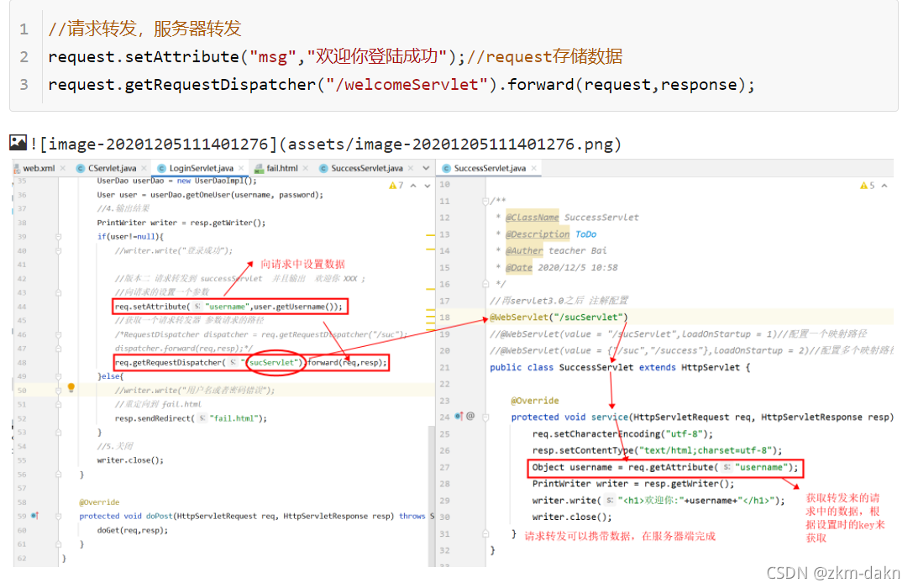Go to previous highlighted problem in left editor
Screen dimensions: 913x588
tap(413, 185)
